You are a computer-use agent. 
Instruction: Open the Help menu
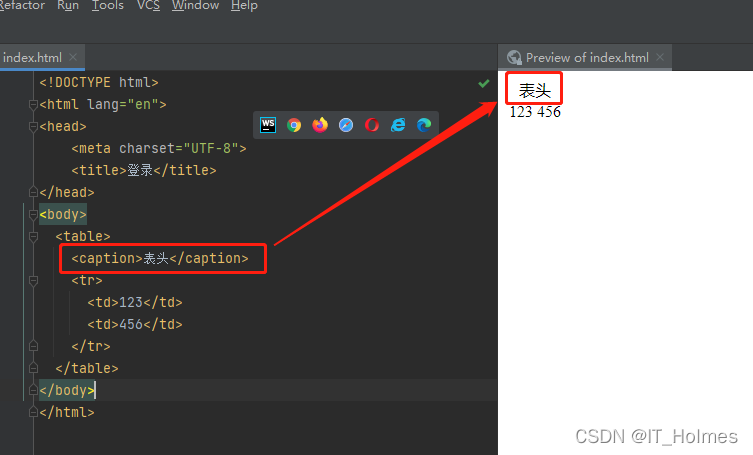244,5
